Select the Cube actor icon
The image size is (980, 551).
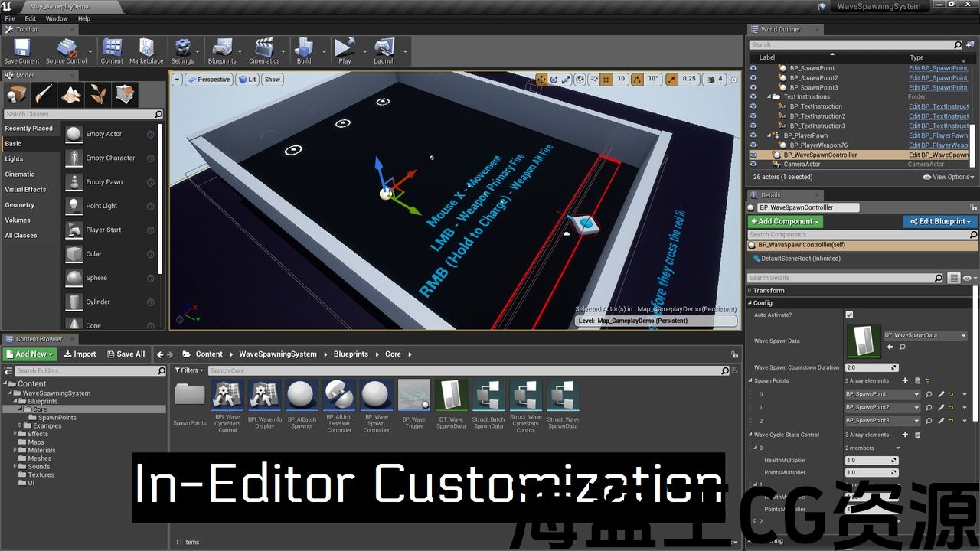pyautogui.click(x=74, y=254)
